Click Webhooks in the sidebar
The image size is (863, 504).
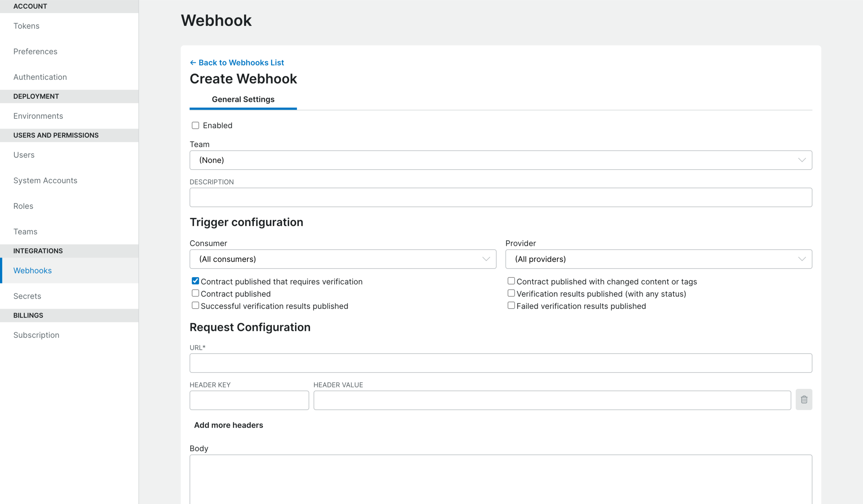click(32, 270)
